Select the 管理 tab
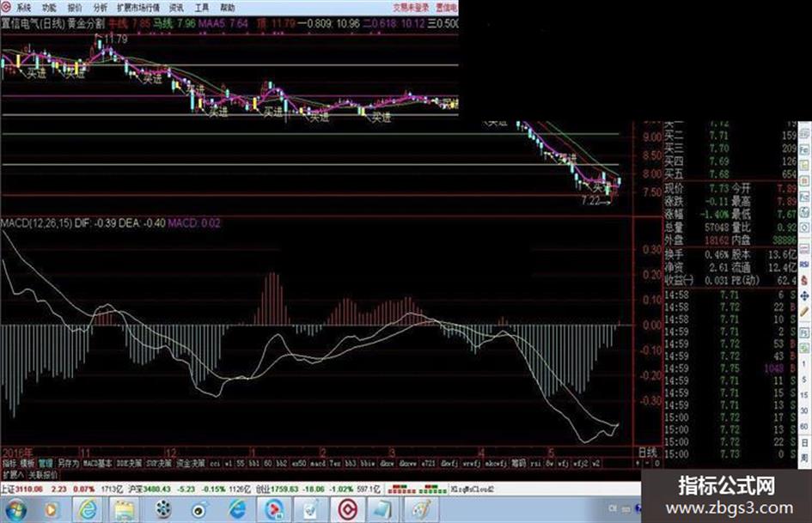Image resolution: width=812 pixels, height=523 pixels. tap(46, 464)
